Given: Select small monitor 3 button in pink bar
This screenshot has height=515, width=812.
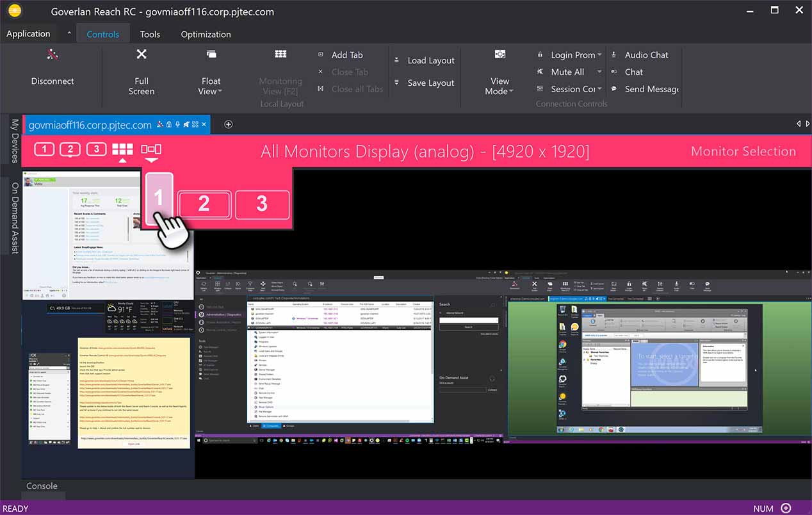Looking at the screenshot, I should click(x=96, y=149).
